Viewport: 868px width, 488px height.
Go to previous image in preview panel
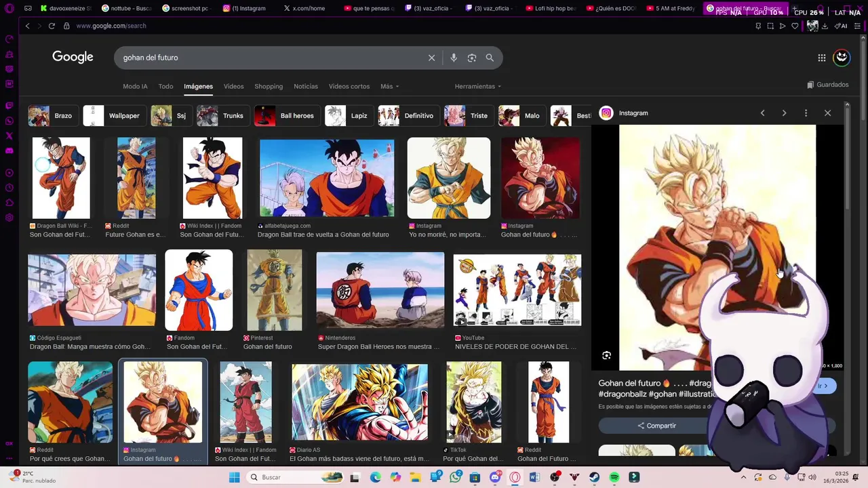tap(762, 113)
